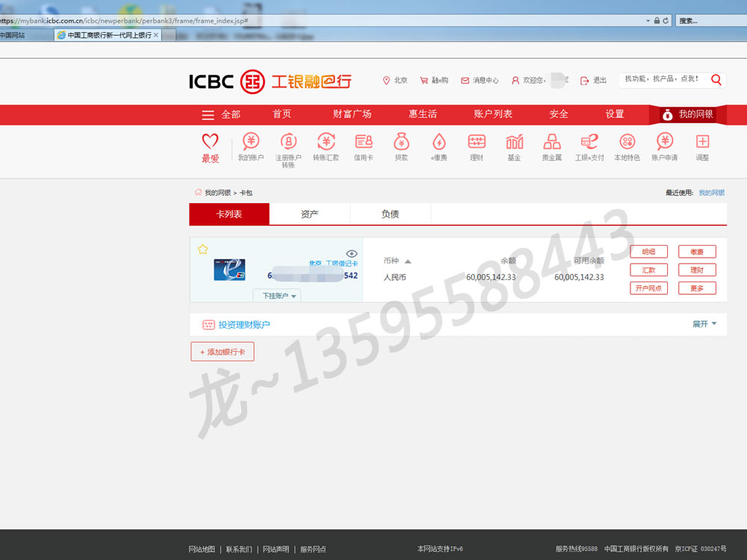Select the 转账汇款 transfer icon
Screen dimensions: 747x560
pos(326,141)
